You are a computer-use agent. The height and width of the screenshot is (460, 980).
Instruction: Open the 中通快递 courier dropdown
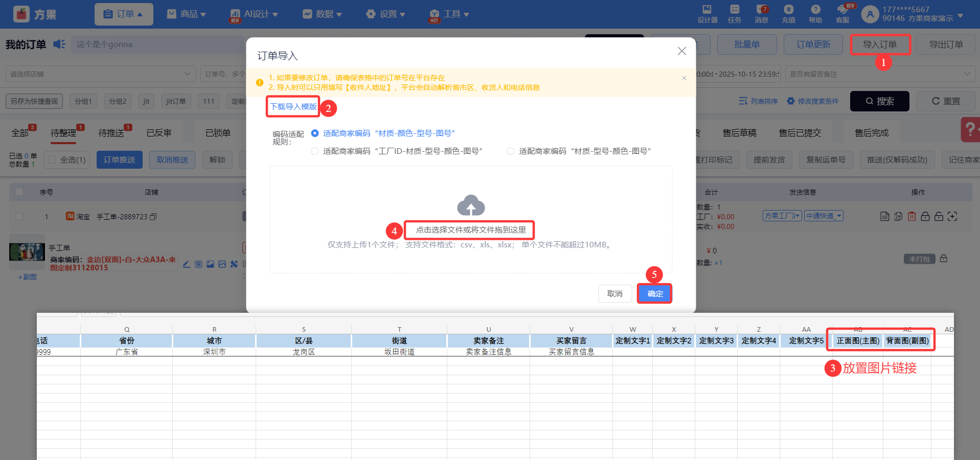point(824,216)
